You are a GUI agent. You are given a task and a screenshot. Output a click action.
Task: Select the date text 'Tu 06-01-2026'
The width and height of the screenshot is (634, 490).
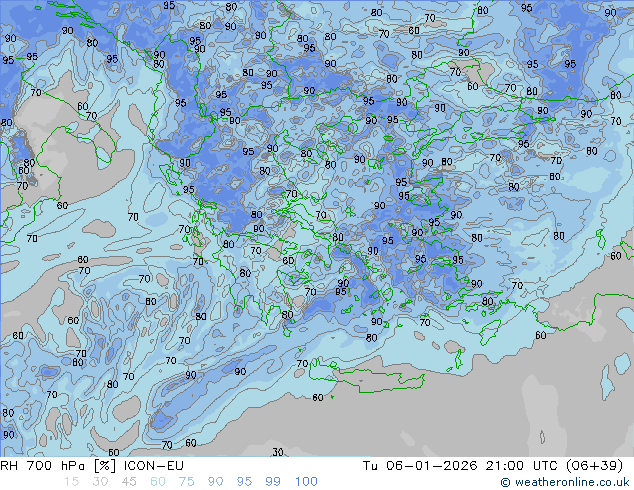[420, 466]
